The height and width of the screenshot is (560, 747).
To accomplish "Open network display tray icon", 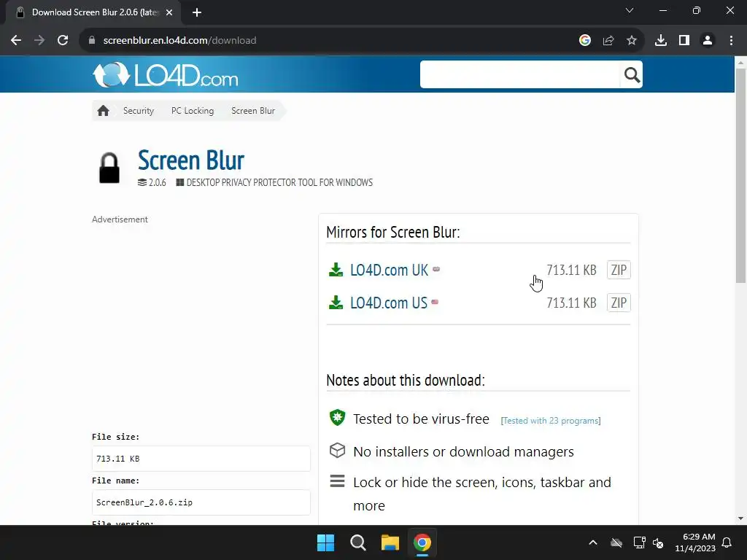I will point(639,542).
